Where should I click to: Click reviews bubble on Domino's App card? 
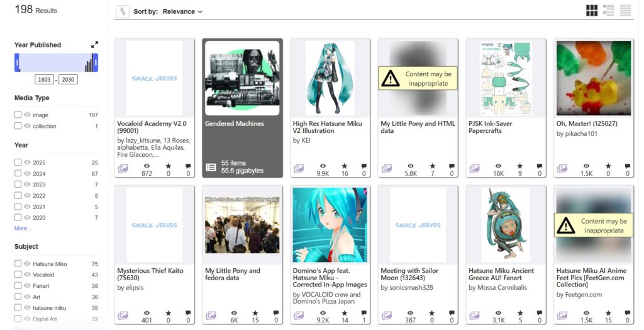[364, 314]
